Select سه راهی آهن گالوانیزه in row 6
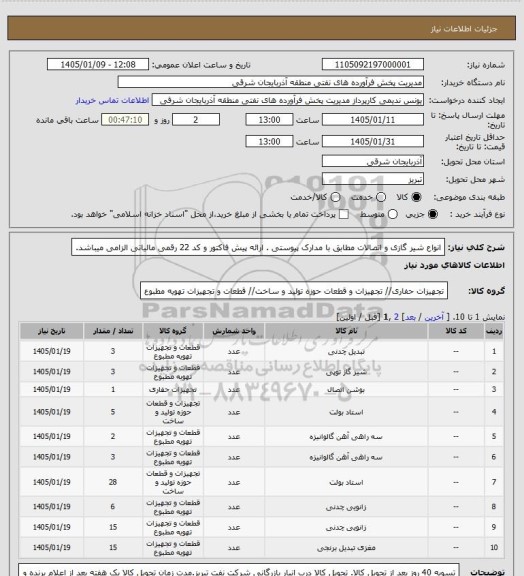This screenshot has width=524, height=576. coord(346,457)
